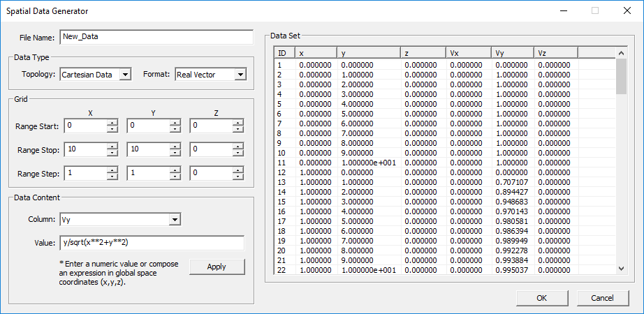Screen dimensions: 644x314
Task: Confirm with the OK button
Action: tap(542, 297)
